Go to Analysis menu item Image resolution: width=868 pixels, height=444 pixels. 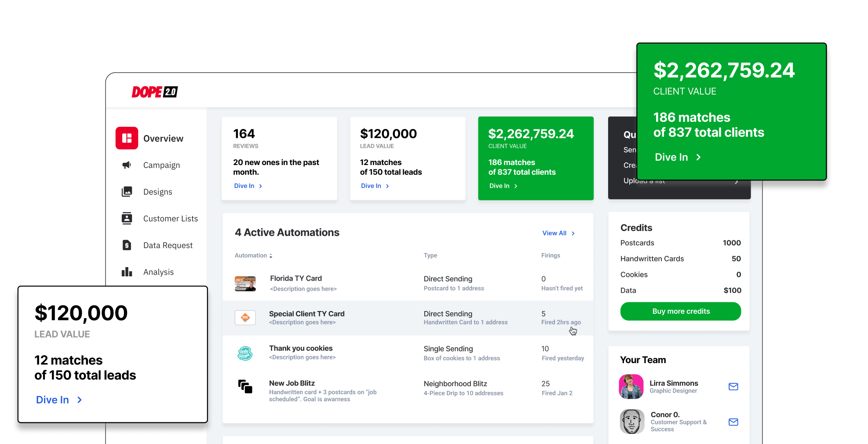[158, 272]
